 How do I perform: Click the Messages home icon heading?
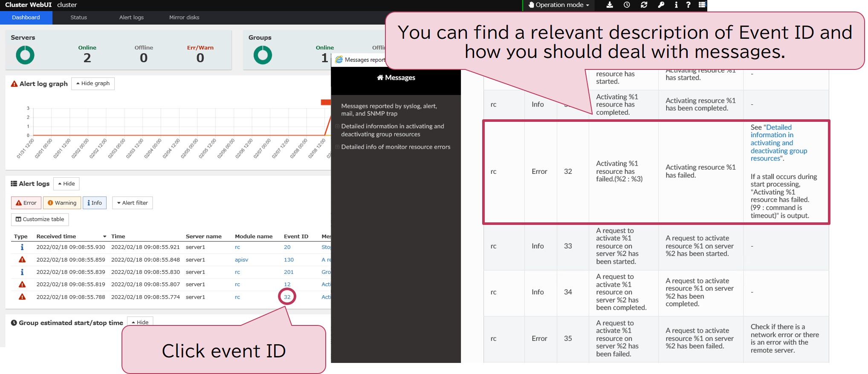(x=396, y=78)
